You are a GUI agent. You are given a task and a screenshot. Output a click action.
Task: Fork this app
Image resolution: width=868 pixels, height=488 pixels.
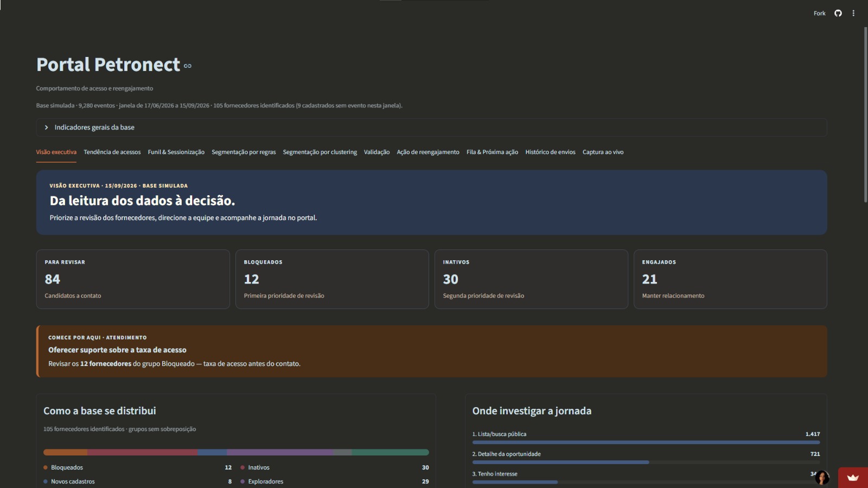click(x=819, y=13)
